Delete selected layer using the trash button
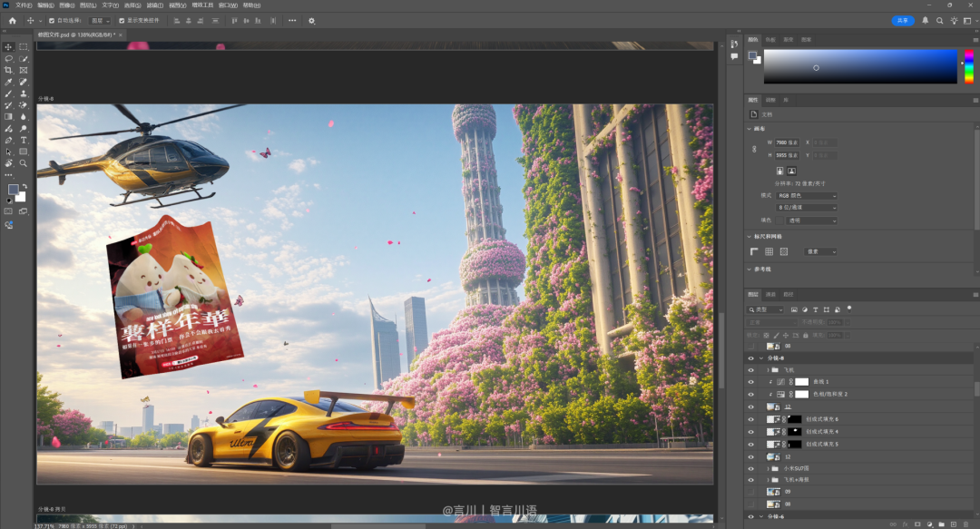 [965, 524]
